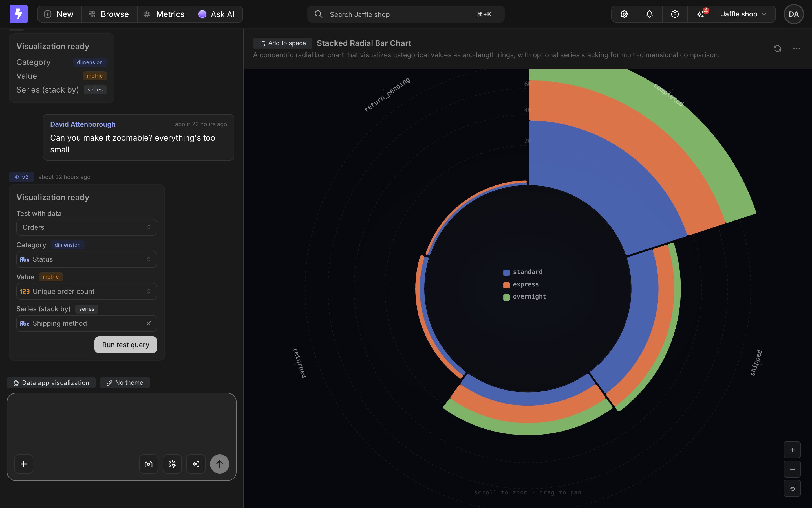Click the Stacked Radial Bar Chart title
The width and height of the screenshot is (812, 508).
[x=364, y=43]
